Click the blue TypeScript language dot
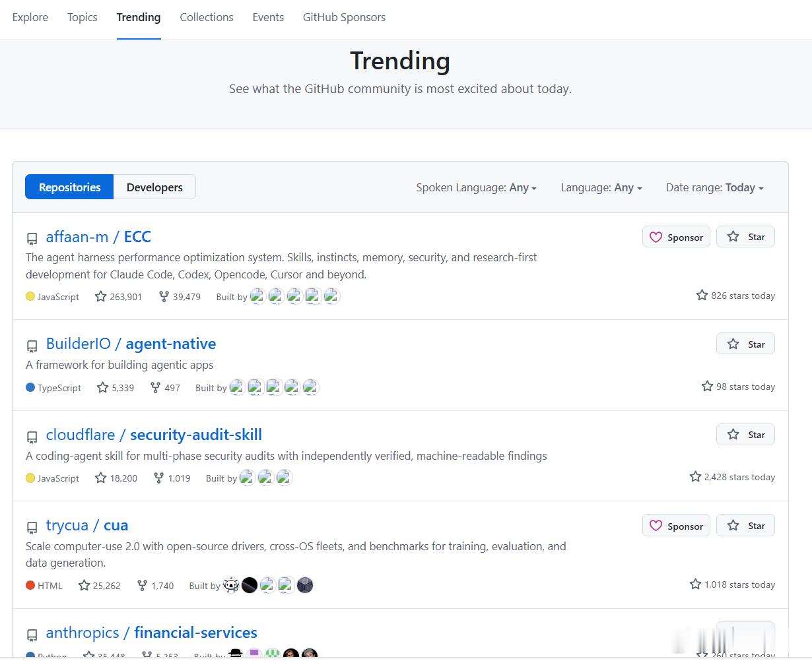The image size is (812, 661). [30, 388]
